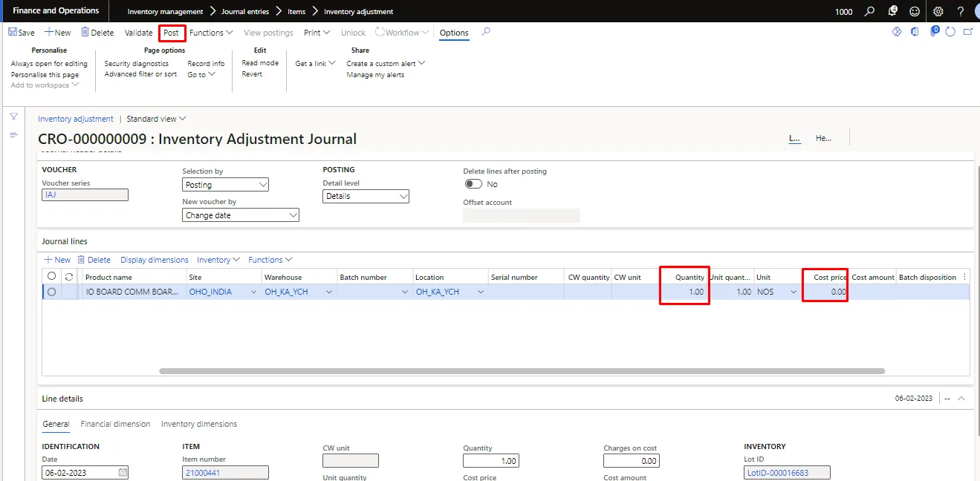The width and height of the screenshot is (980, 481).
Task: Open the Financial dimension tab
Action: [x=115, y=424]
